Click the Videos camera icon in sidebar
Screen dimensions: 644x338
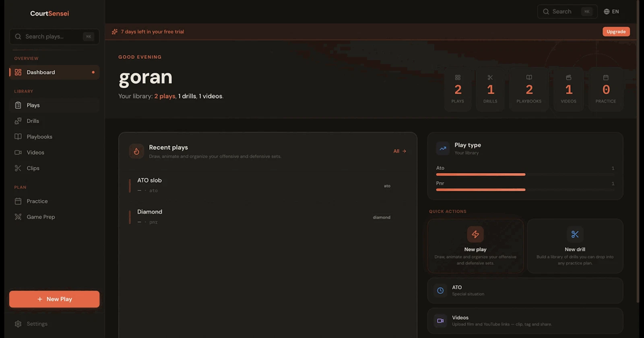[x=18, y=153]
